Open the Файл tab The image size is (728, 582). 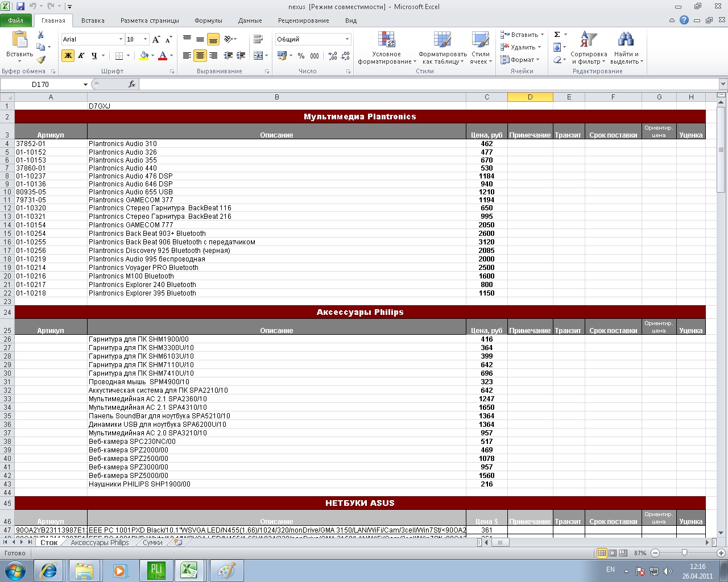(x=16, y=20)
